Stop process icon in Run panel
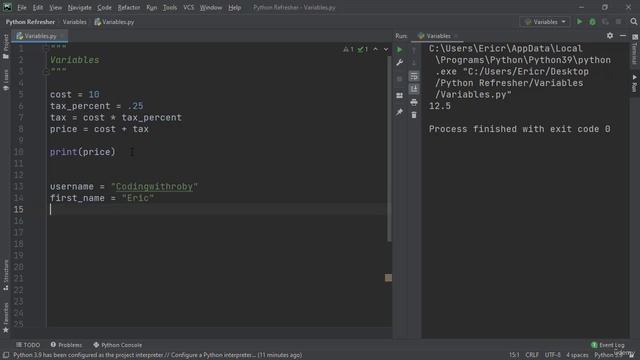640x360 pixels. tap(400, 79)
